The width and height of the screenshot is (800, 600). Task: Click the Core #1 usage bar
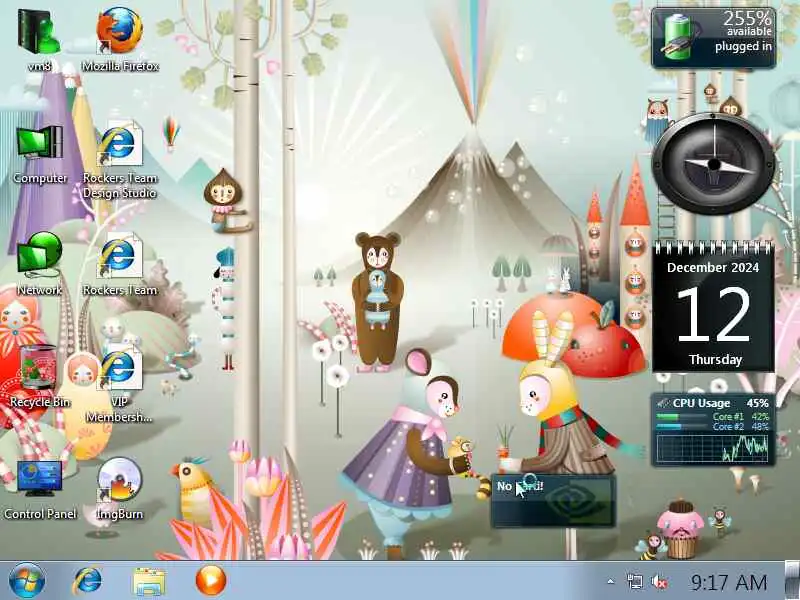[682, 417]
